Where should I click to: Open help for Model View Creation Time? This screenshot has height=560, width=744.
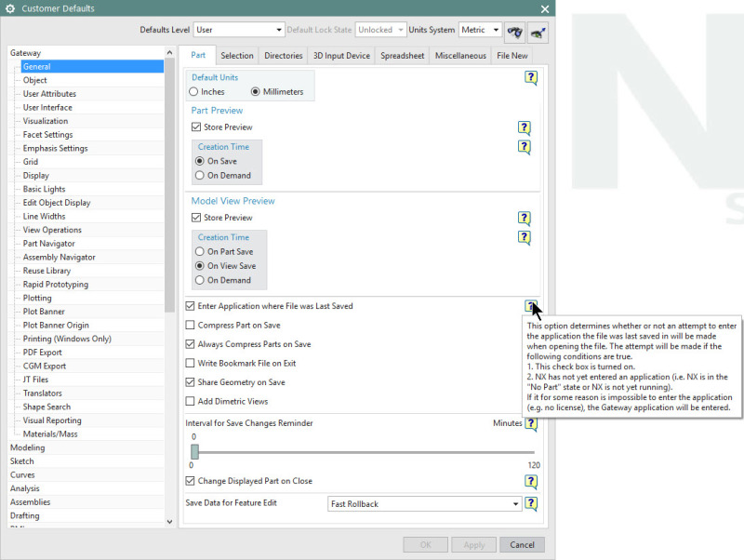click(524, 237)
